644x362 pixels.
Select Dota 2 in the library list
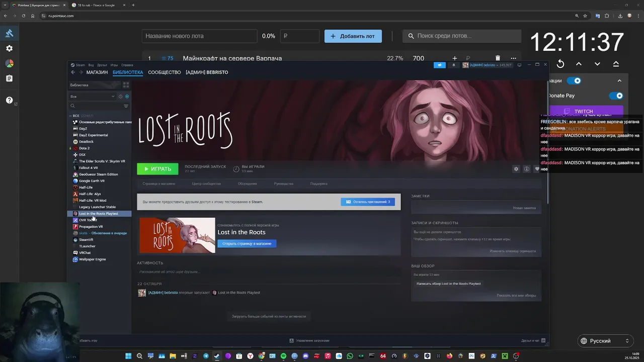click(84, 148)
